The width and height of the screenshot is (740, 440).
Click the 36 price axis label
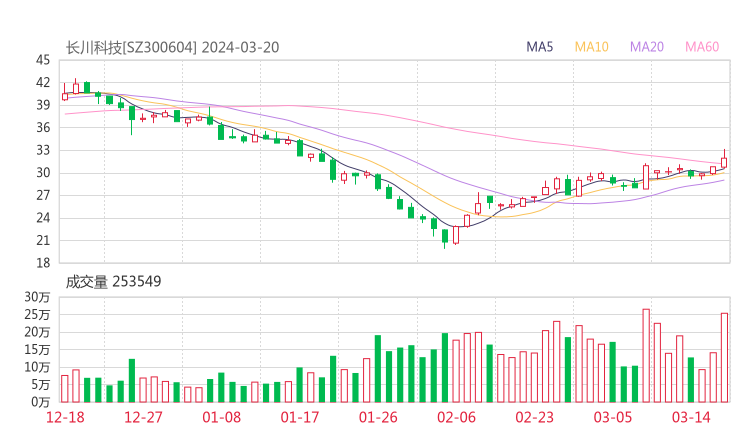coord(43,127)
